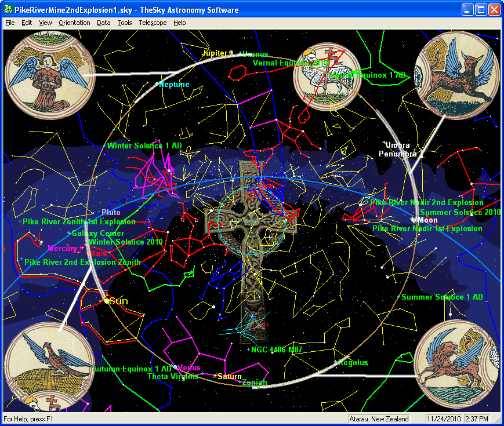Open the File menu
The image size is (504, 426).
[10, 23]
